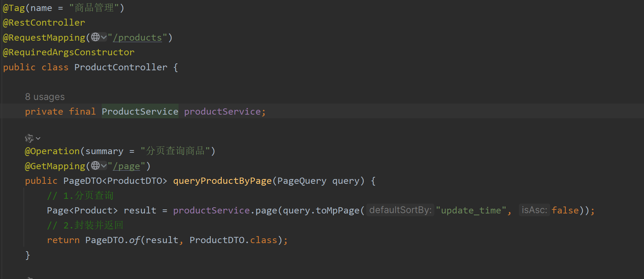This screenshot has height=279, width=644.
Task: Select the highlighted ProductService type in field declaration
Action: 140,112
